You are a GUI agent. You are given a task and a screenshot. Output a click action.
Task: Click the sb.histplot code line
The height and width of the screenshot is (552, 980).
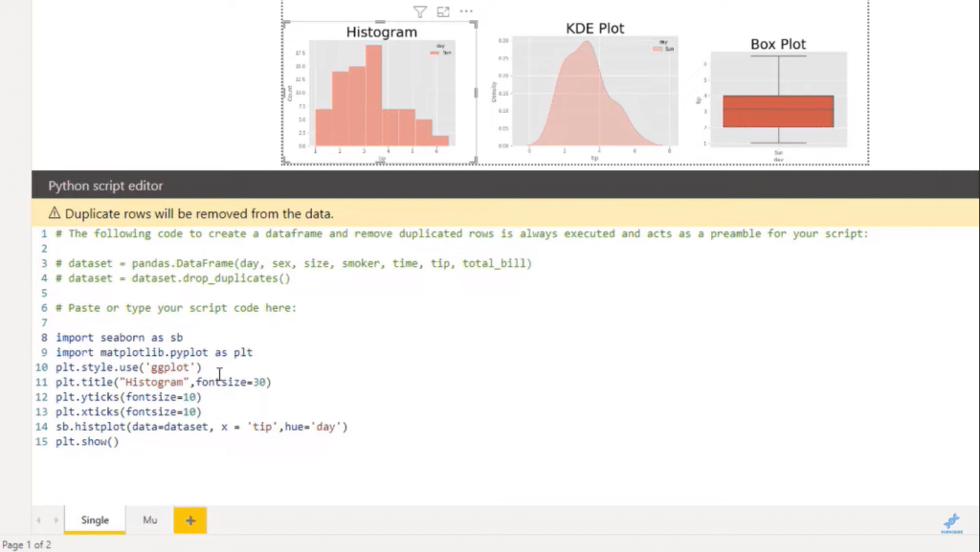tap(202, 427)
